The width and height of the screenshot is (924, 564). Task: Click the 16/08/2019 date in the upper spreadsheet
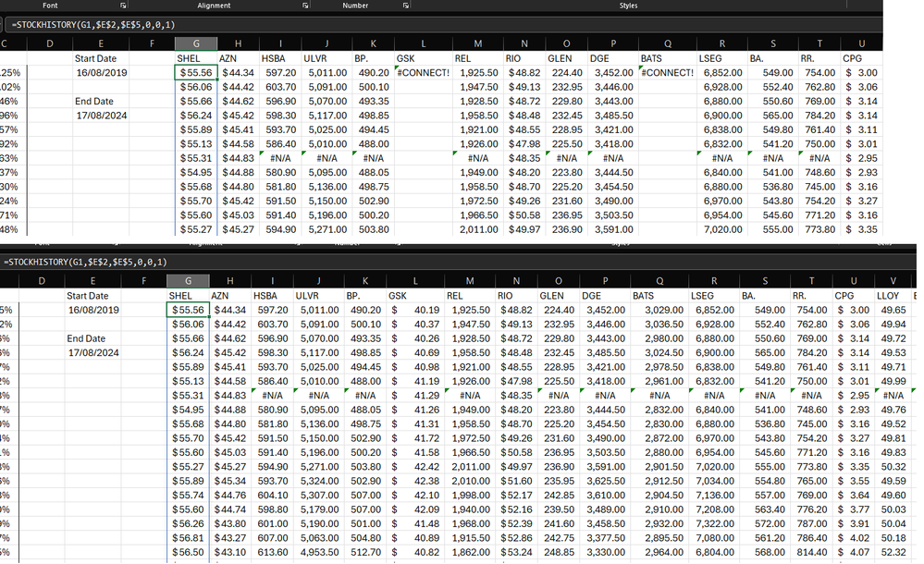102,72
